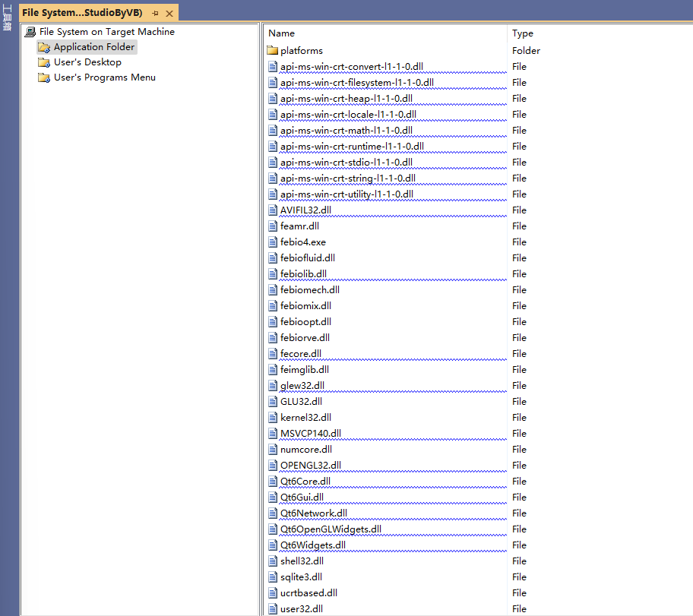
Task: Click the file icon beside fecore.dll
Action: pyautogui.click(x=273, y=354)
